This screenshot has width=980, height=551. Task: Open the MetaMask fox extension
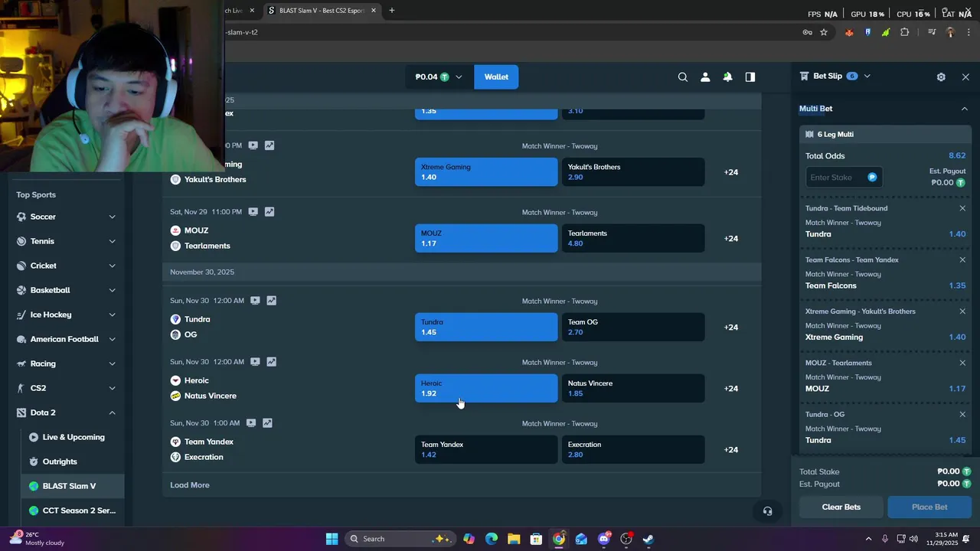pos(849,32)
